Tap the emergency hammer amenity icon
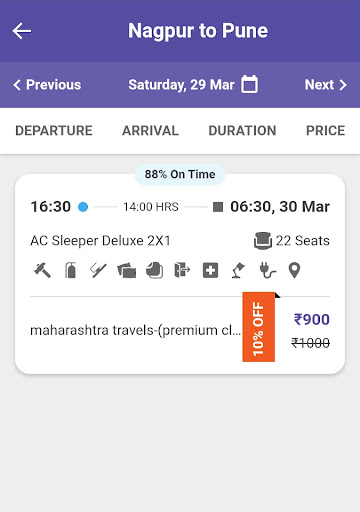This screenshot has width=360, height=512. (x=43, y=270)
